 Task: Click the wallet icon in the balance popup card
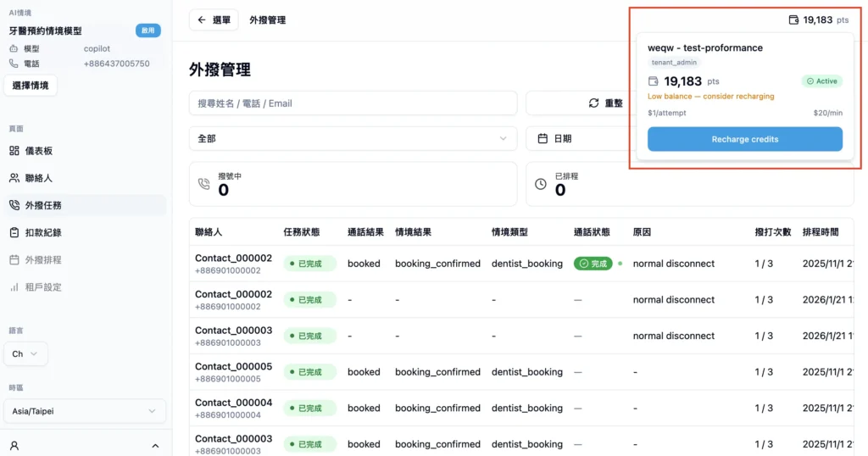(x=654, y=81)
